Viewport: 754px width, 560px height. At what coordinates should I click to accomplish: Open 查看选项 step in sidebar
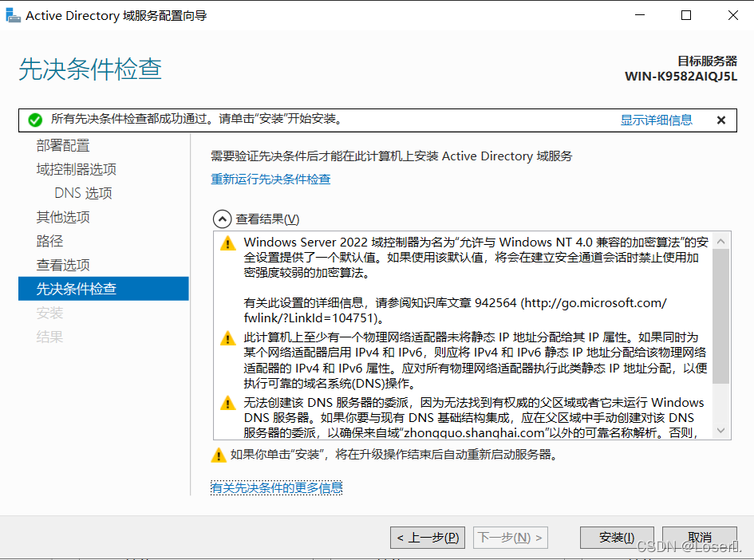(63, 265)
